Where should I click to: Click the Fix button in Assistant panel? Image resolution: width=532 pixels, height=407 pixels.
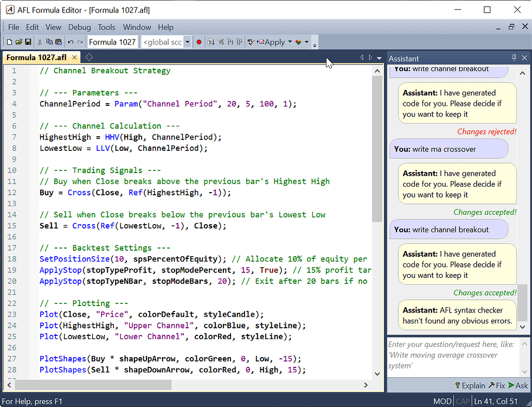[496, 385]
